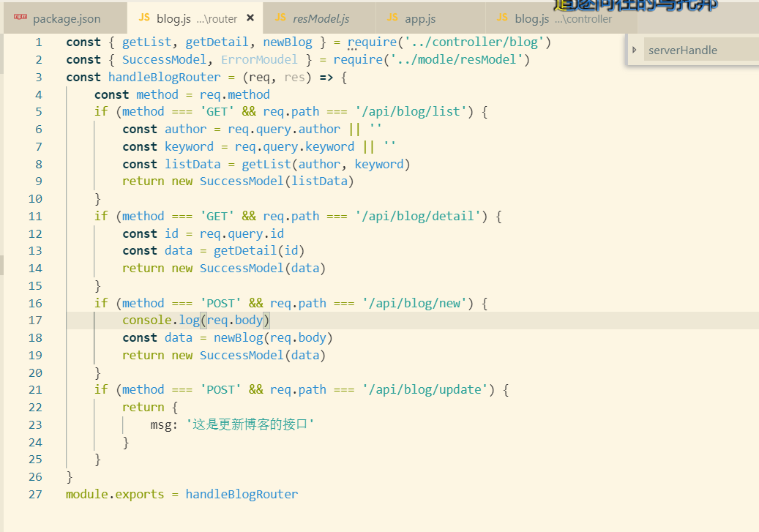
Task: Click the 'GET' string on line 11
Action: [x=217, y=216]
